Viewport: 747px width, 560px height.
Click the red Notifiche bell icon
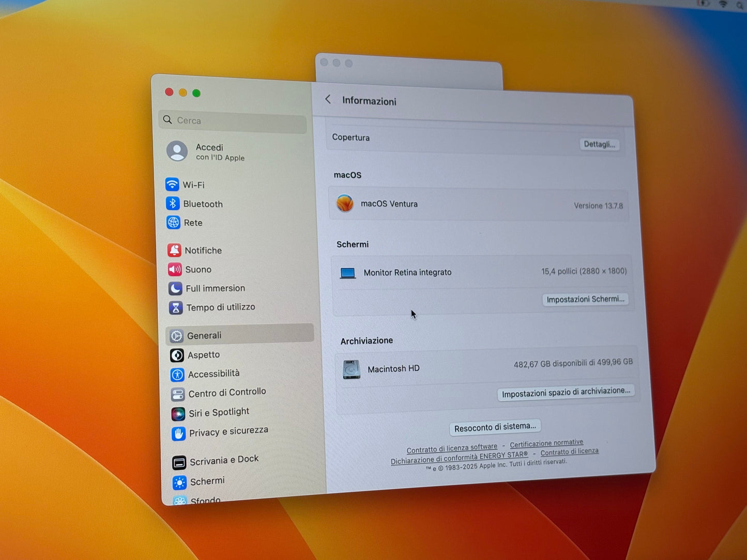point(175,251)
